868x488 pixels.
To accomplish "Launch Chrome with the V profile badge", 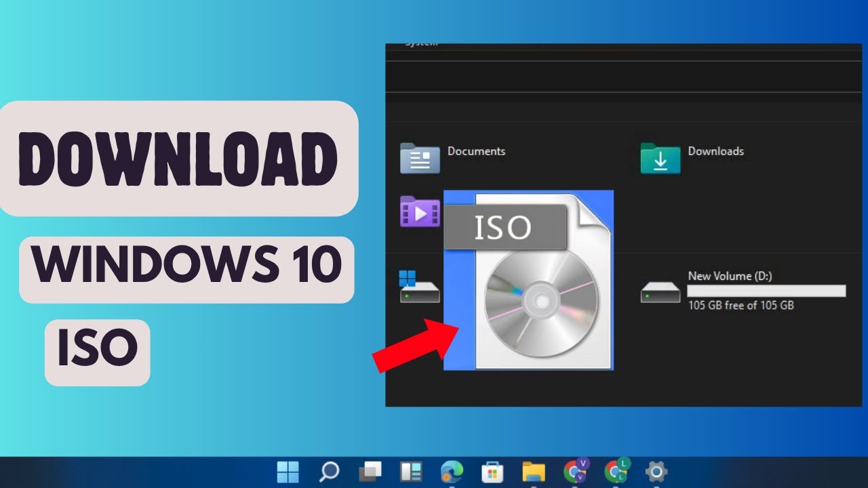I will [x=576, y=470].
